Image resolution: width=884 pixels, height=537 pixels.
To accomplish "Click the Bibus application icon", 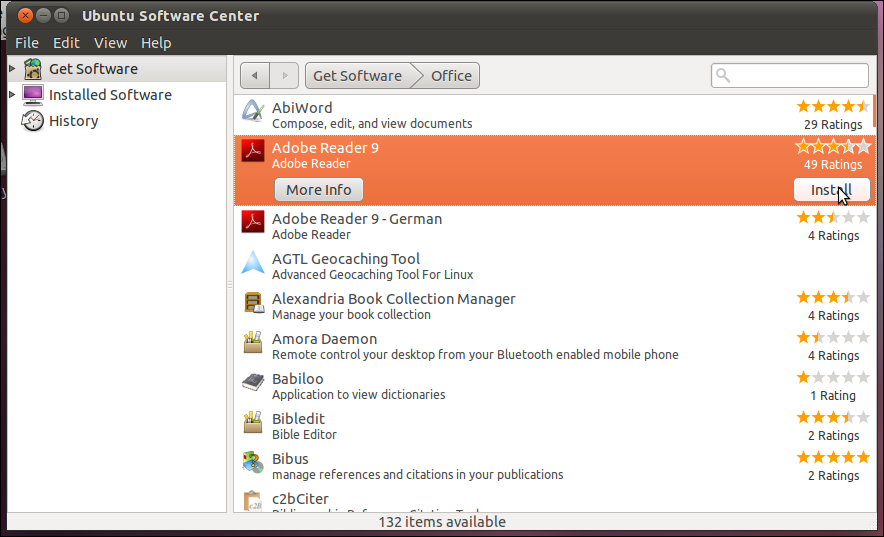I will pos(253,462).
